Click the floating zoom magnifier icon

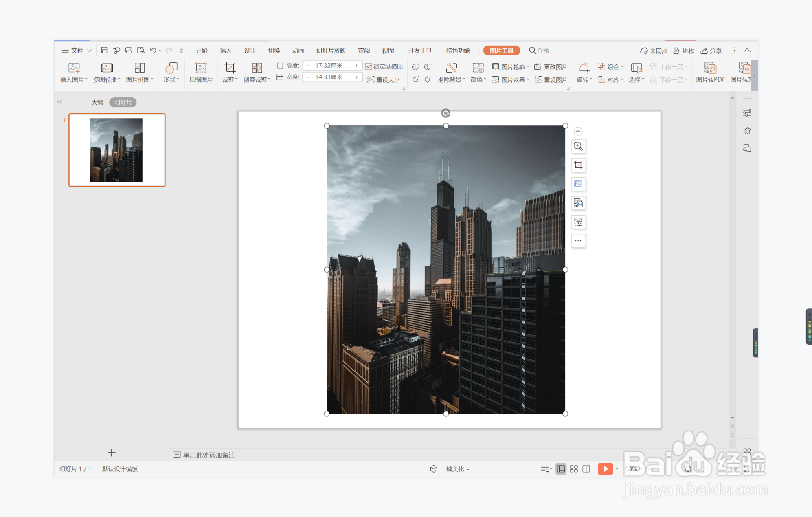[578, 146]
